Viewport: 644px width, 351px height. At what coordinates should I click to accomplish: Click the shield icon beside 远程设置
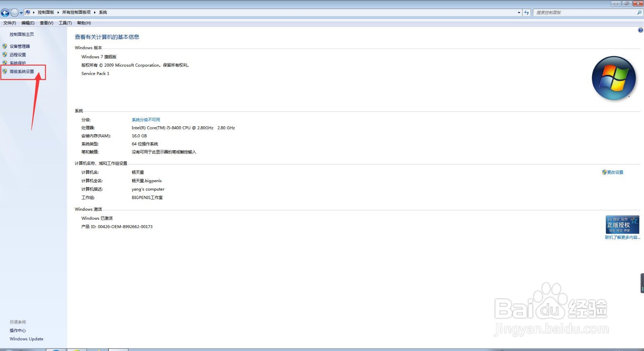(5, 55)
